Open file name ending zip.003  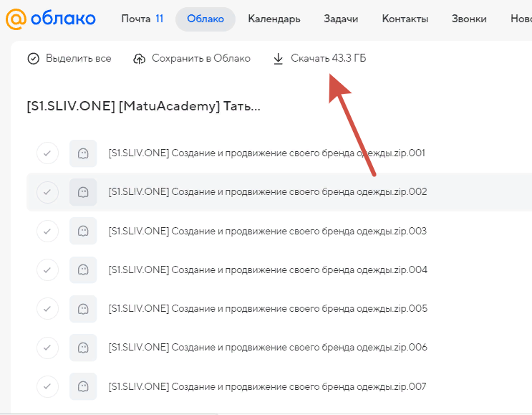(x=267, y=232)
